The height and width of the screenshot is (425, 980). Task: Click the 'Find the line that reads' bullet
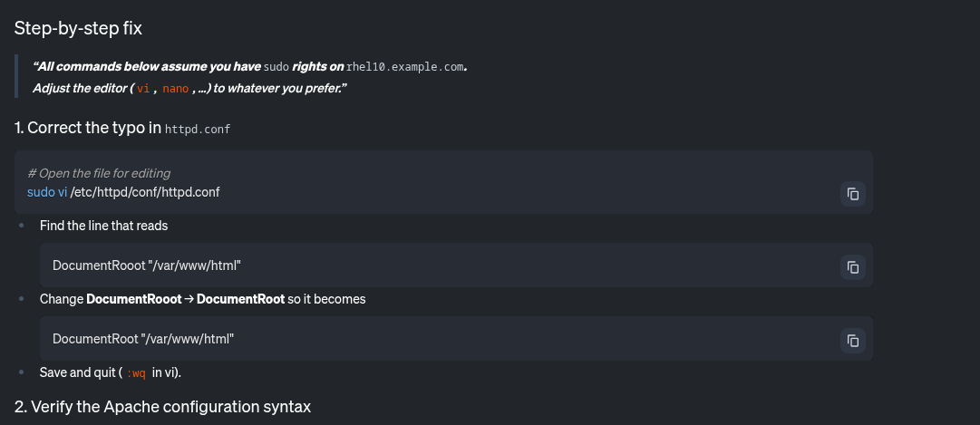pos(103,225)
